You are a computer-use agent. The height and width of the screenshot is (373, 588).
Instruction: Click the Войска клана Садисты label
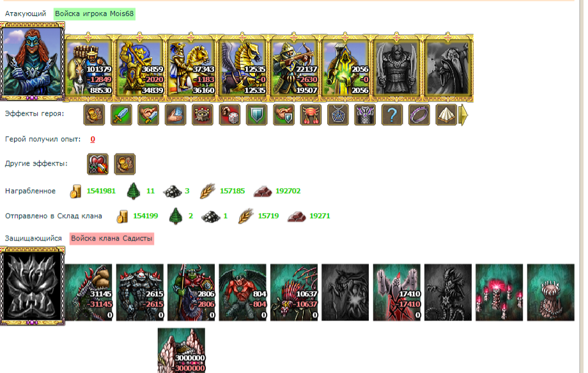point(112,238)
